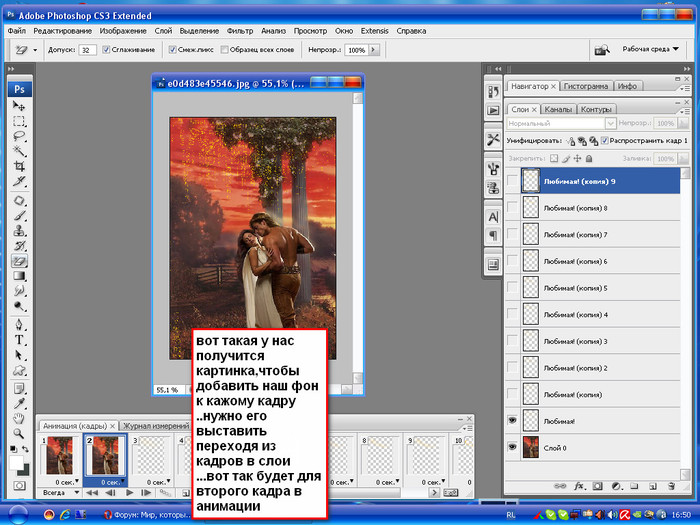
Task: Select the Path Selection tool
Action: coord(19,355)
